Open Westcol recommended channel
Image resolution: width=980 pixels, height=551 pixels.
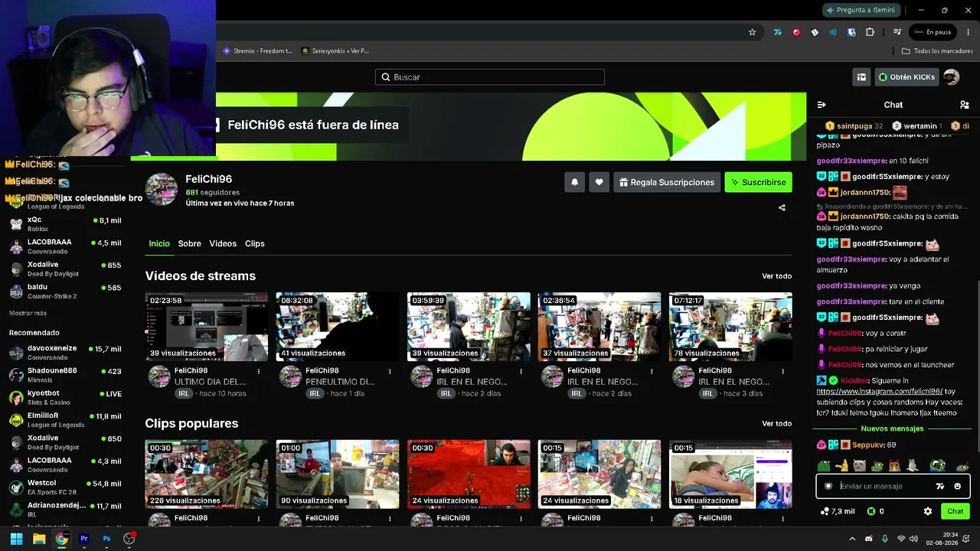[x=65, y=487]
